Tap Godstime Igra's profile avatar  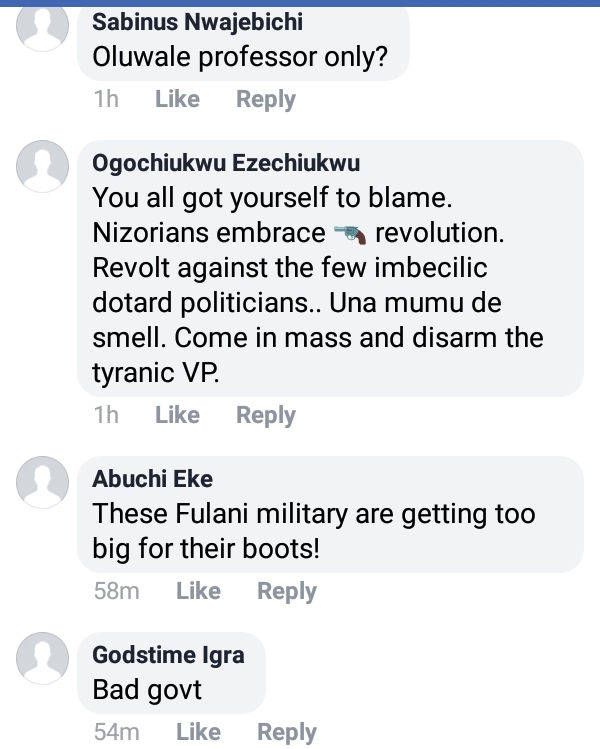(43, 657)
